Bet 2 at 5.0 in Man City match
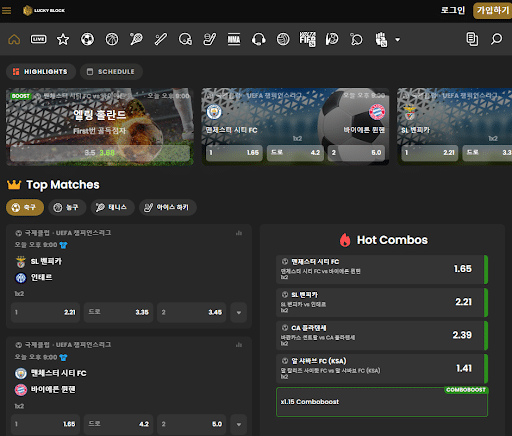The width and height of the screenshot is (512, 436). tap(191, 424)
